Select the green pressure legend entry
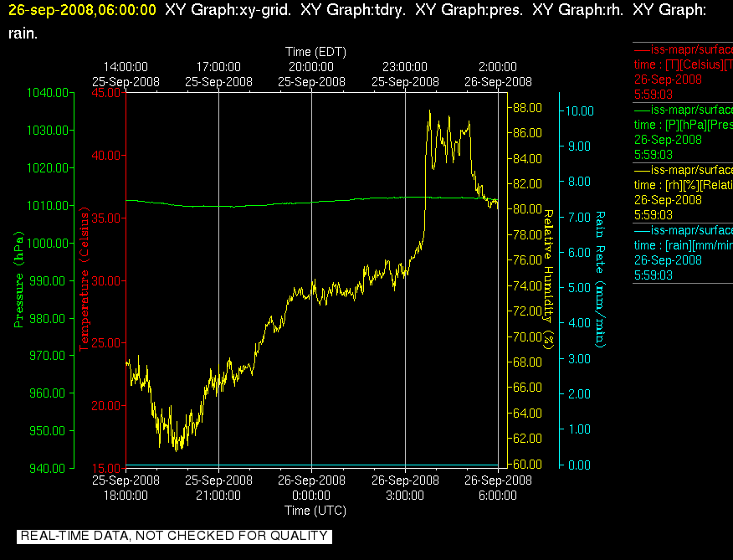This screenshot has height=560, width=733. 683,132
